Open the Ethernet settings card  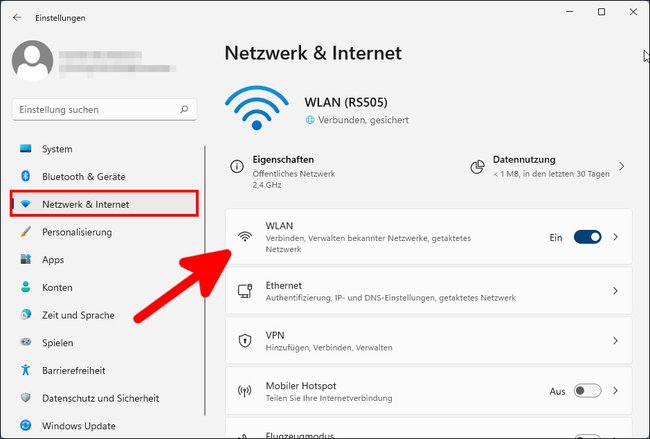429,291
